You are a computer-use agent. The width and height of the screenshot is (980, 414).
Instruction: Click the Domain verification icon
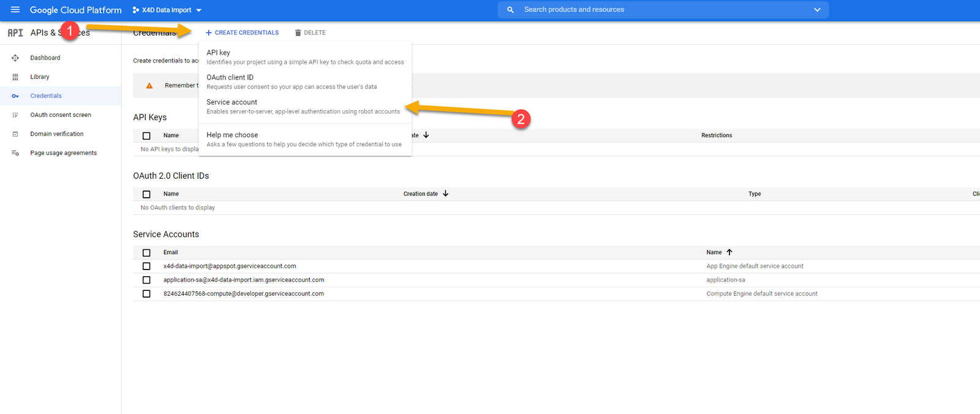(x=15, y=134)
